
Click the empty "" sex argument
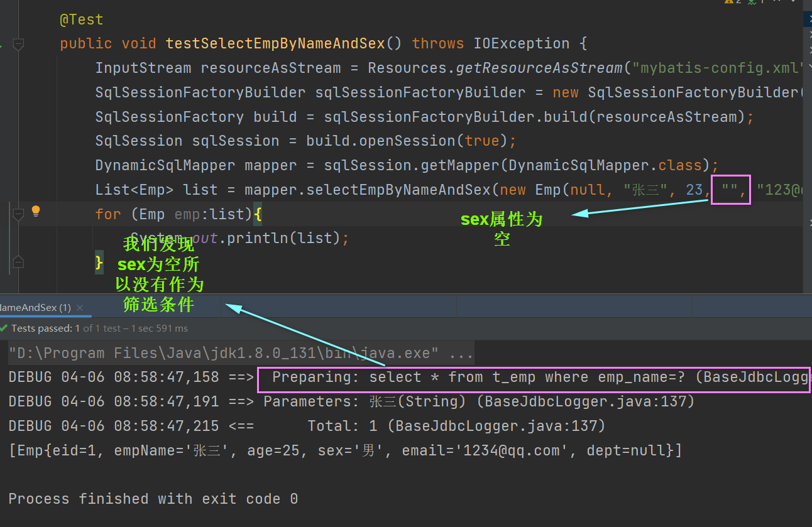(x=729, y=190)
